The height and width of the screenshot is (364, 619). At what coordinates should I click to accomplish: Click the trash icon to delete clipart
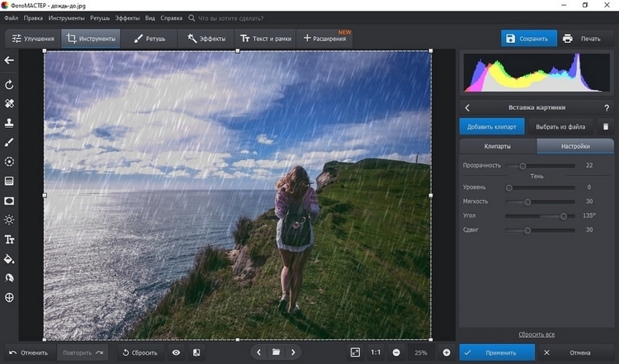605,126
